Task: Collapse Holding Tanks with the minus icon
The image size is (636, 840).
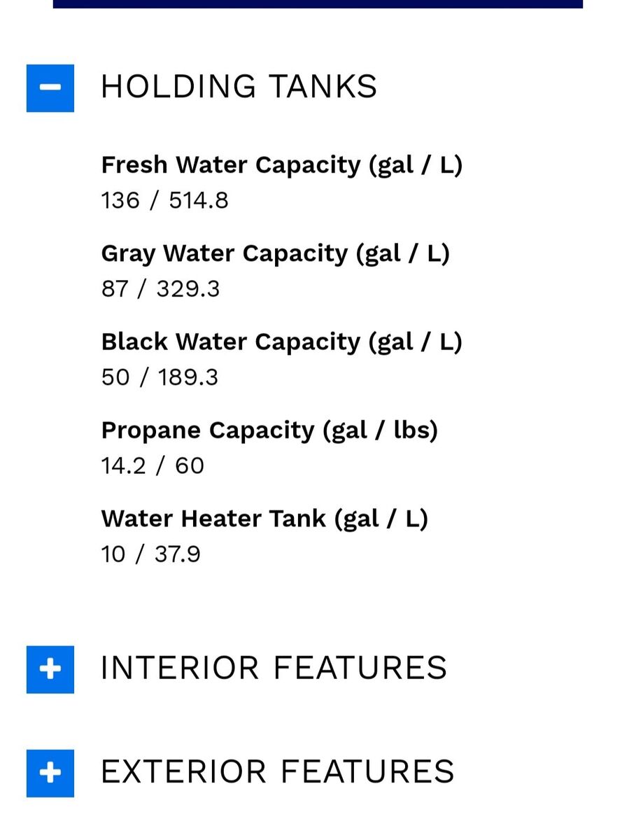Action: click(x=50, y=88)
